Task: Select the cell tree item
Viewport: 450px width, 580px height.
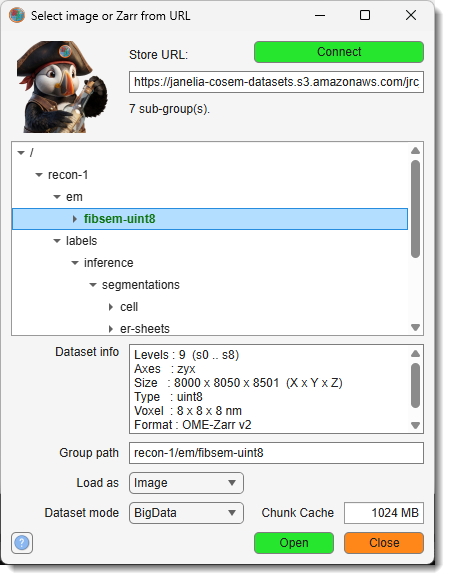Action: [x=129, y=307]
